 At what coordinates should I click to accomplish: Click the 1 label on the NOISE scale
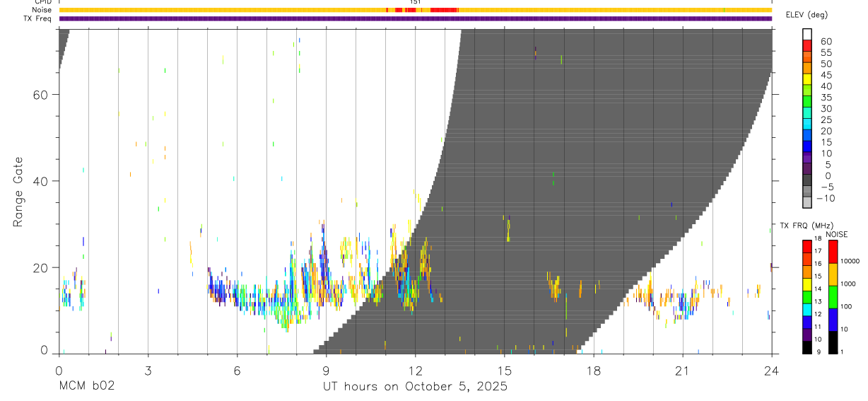tap(843, 351)
